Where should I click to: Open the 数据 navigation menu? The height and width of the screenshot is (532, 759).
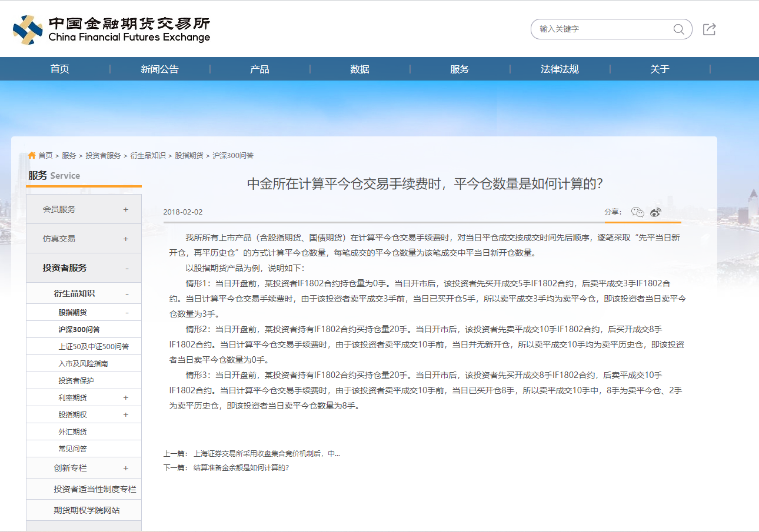pyautogui.click(x=359, y=69)
